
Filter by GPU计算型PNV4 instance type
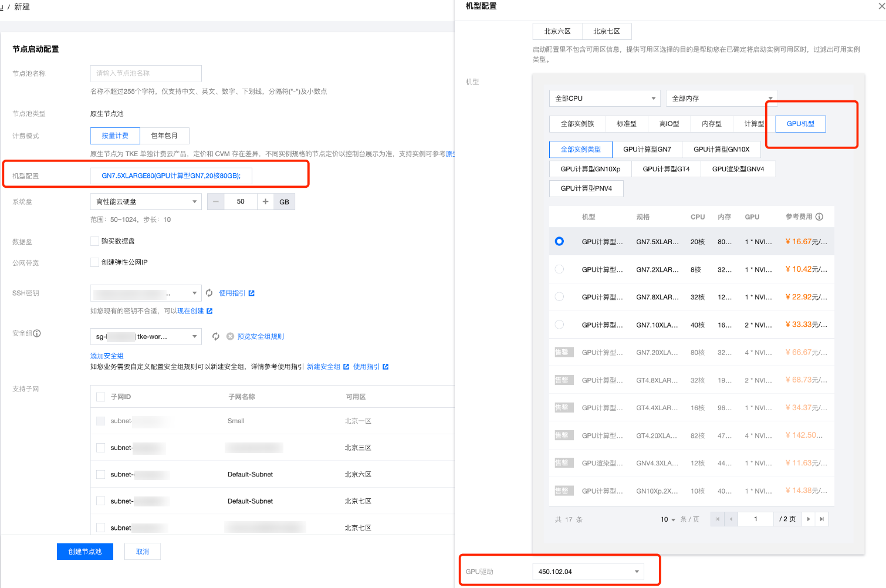pos(586,188)
